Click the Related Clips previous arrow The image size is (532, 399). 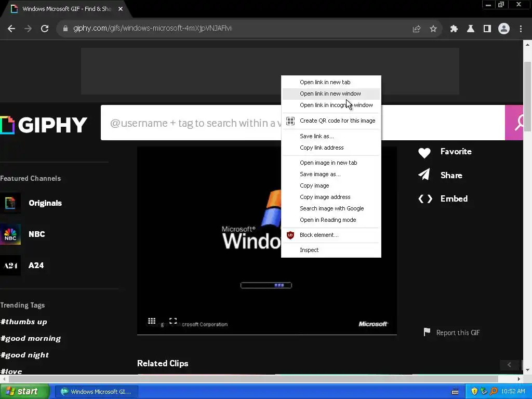509,365
